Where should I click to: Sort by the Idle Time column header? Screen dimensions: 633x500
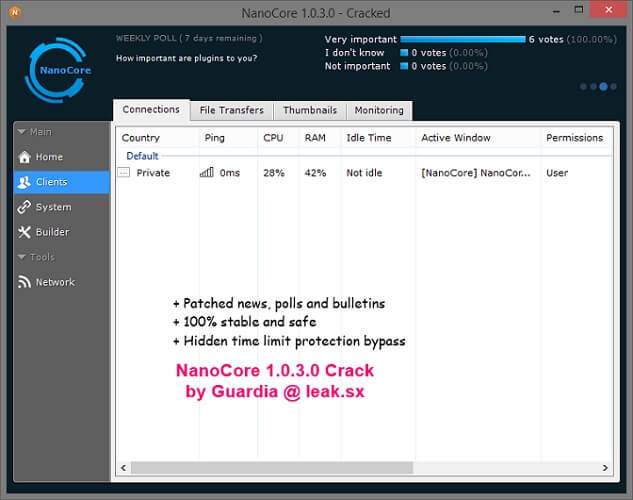point(378,138)
